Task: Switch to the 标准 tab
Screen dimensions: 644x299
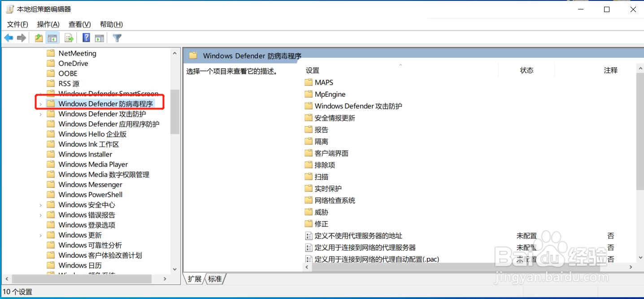Action: coord(215,279)
